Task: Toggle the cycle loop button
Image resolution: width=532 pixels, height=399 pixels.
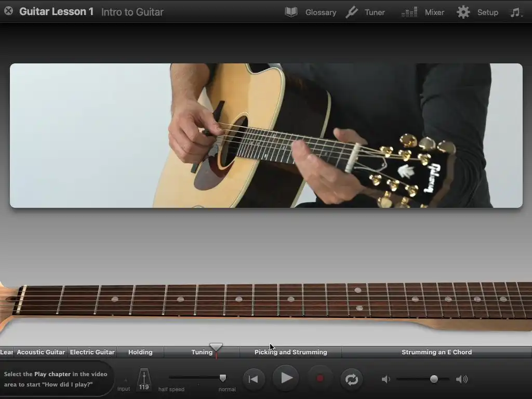Action: tap(352, 379)
